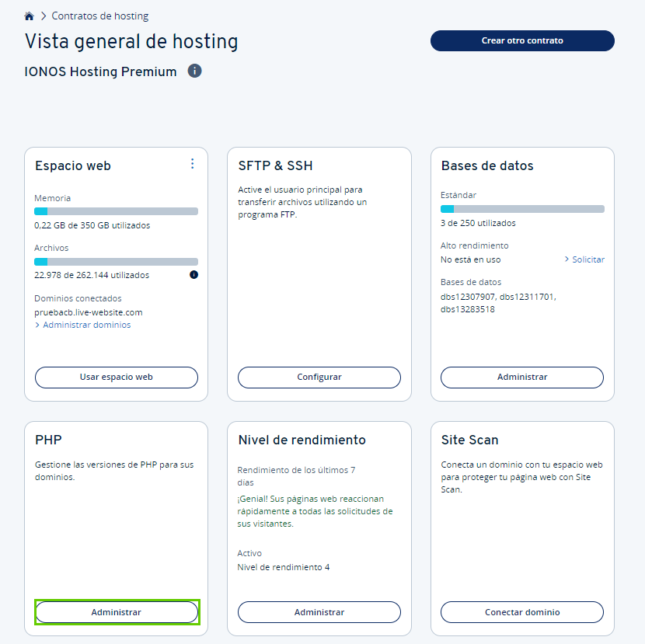
Task: Click breadcrumb separator chevron
Action: pos(44,16)
